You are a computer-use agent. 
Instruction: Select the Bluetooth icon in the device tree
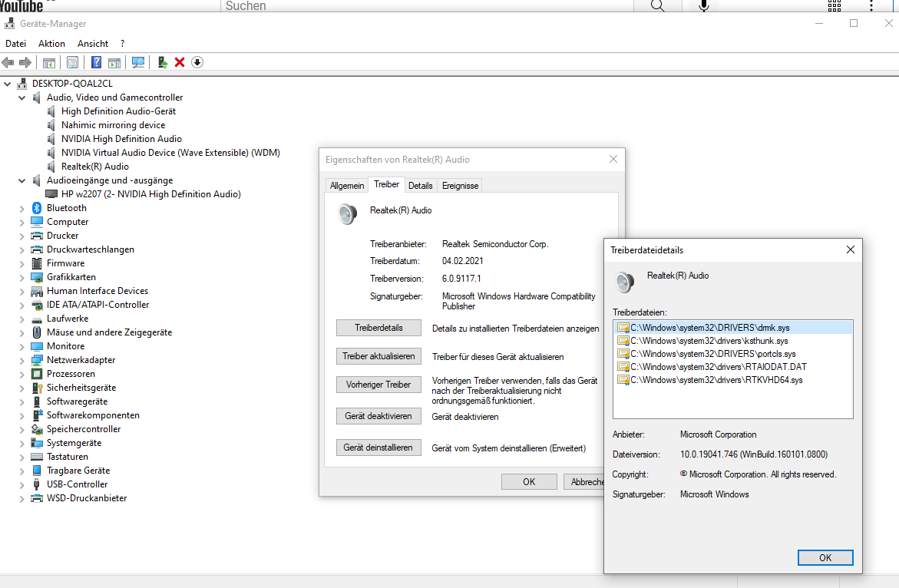(37, 208)
